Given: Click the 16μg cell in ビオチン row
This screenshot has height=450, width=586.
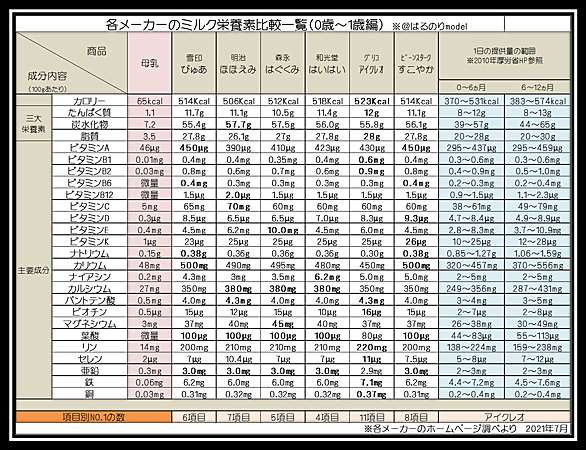Looking at the screenshot, I should tap(371, 312).
